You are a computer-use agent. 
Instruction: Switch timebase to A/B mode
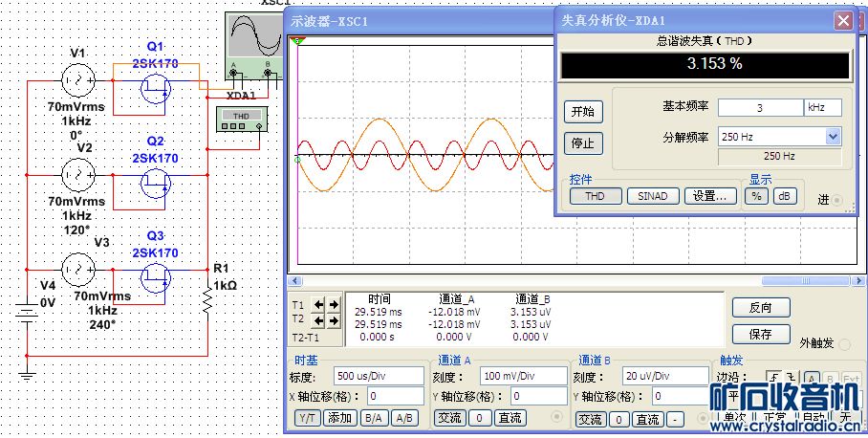pos(405,418)
